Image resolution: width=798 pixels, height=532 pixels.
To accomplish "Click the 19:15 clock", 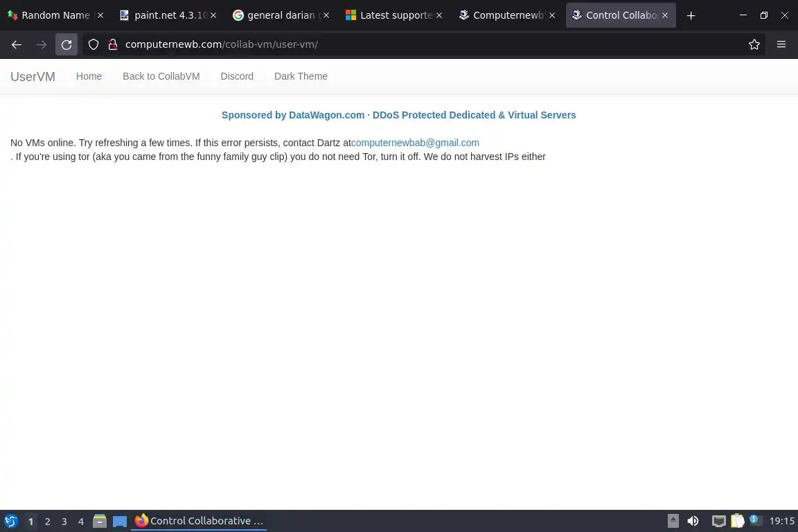I will (781, 522).
